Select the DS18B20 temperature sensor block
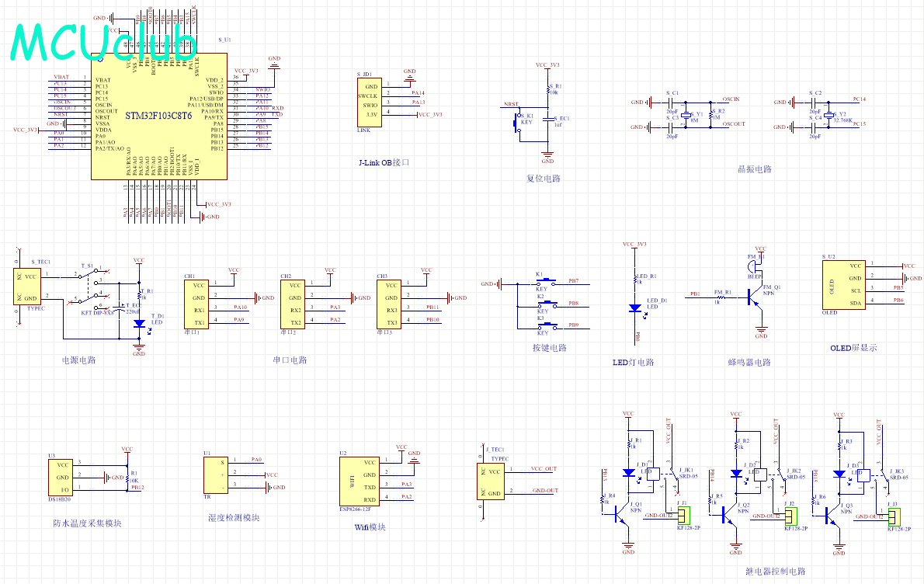This screenshot has height=584, width=924. pos(61,477)
